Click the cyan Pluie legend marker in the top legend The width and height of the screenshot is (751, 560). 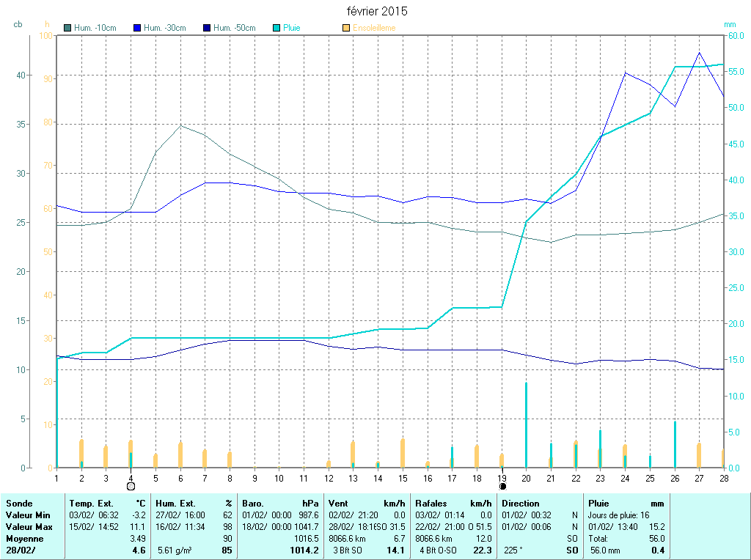tap(276, 28)
